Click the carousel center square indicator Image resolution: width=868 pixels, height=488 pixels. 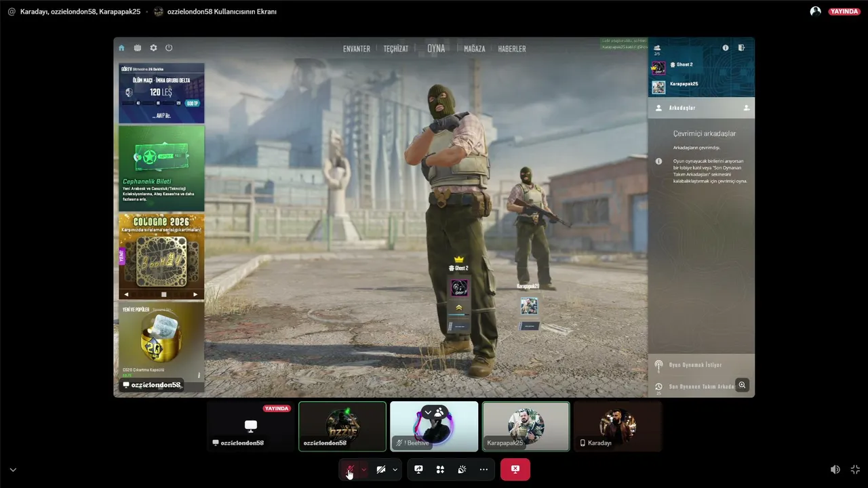pyautogui.click(x=163, y=295)
